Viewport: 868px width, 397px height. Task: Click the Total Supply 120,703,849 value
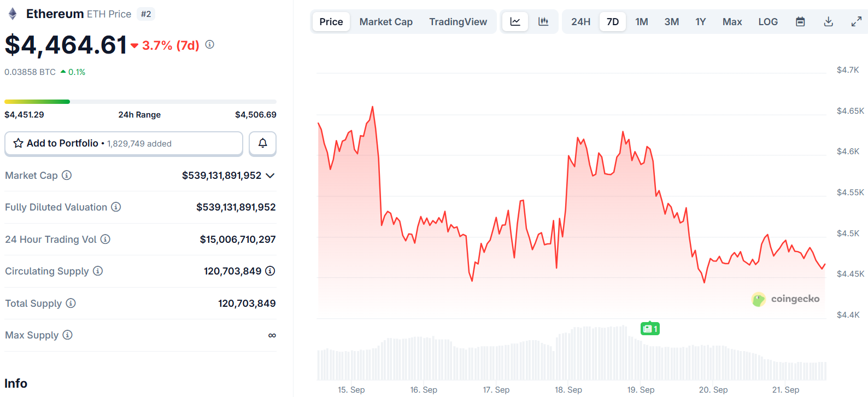tap(247, 303)
